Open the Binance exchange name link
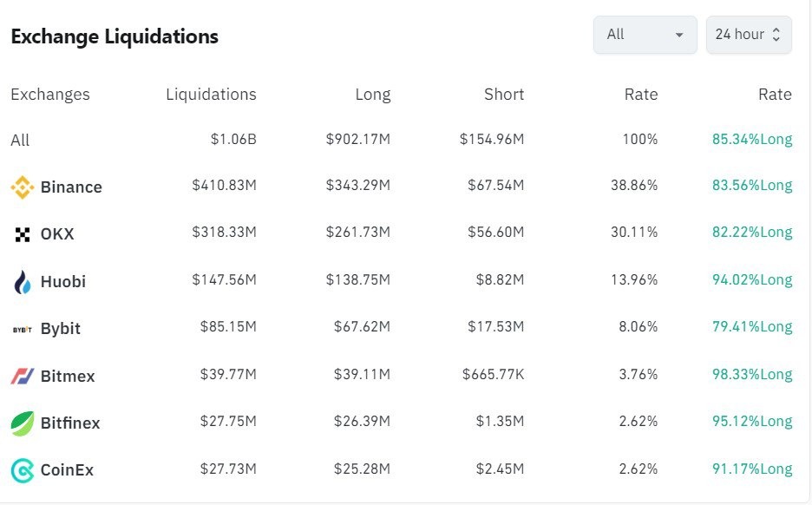The width and height of the screenshot is (812, 505). point(71,187)
